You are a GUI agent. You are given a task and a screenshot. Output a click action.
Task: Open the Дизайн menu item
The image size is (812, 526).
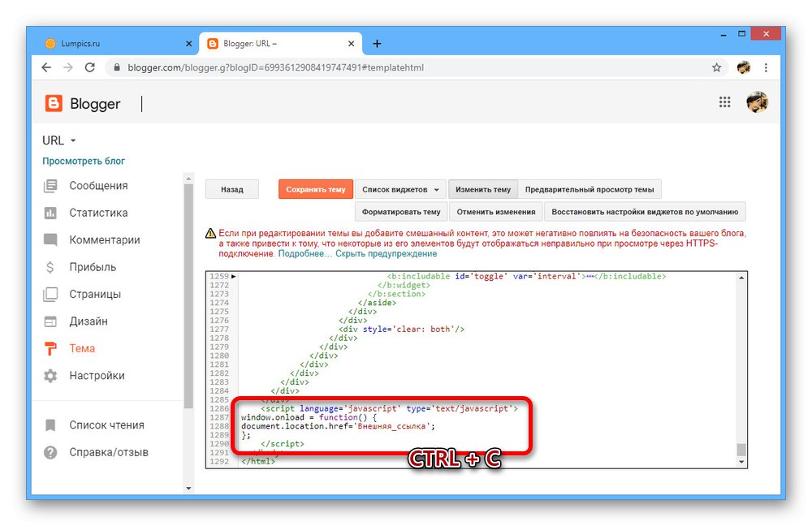coord(89,321)
